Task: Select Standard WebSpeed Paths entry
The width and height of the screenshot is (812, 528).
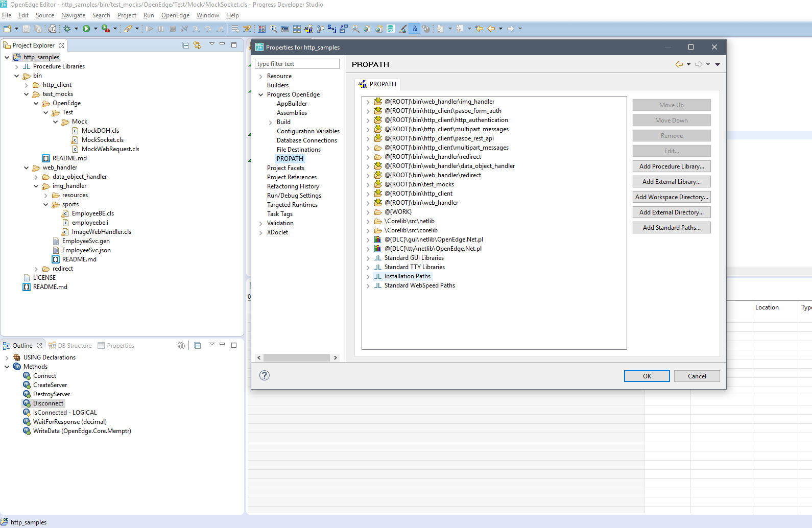Action: click(420, 285)
